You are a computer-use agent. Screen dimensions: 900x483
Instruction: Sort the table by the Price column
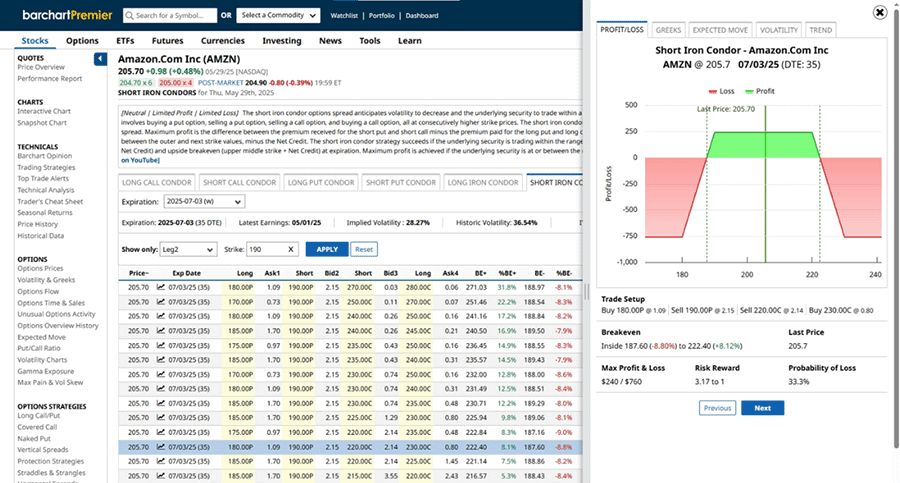(138, 273)
